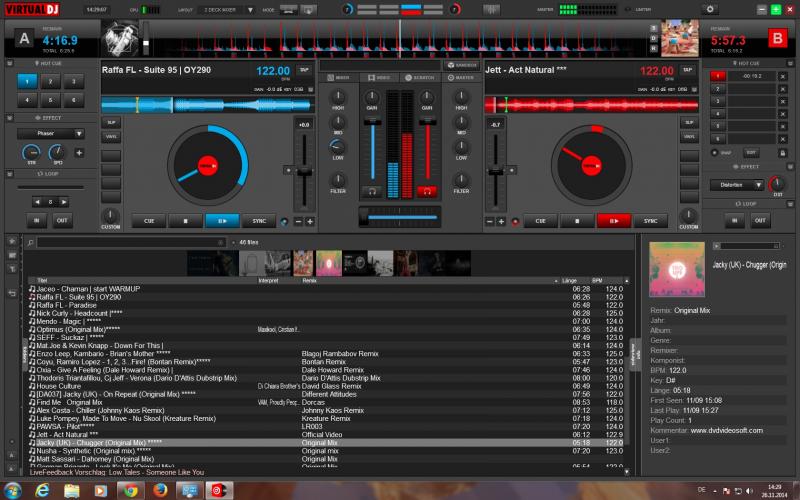This screenshot has height=500, width=800.
Task: Open the Phaser effect dropdown
Action: (x=48, y=132)
